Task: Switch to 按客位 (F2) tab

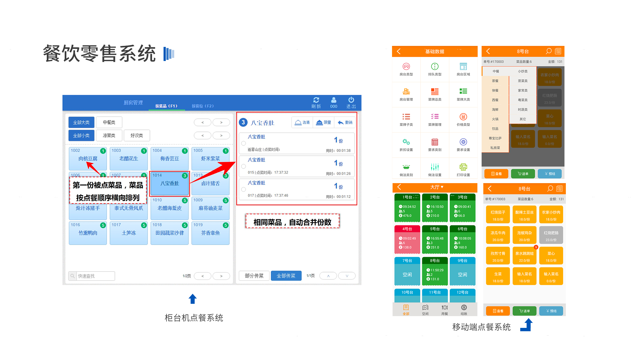Action: point(203,106)
